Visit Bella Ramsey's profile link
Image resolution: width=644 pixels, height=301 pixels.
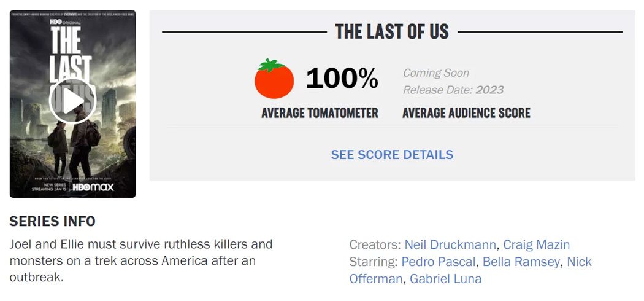tap(521, 262)
